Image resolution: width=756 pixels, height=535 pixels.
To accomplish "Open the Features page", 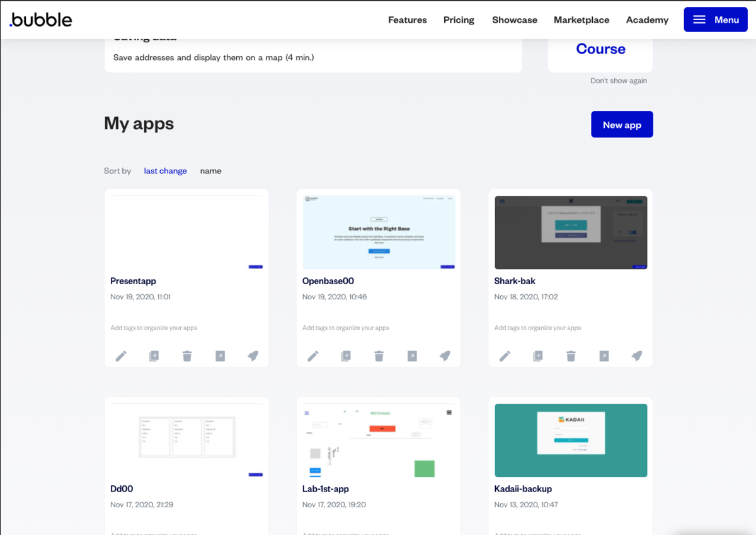I will [408, 20].
